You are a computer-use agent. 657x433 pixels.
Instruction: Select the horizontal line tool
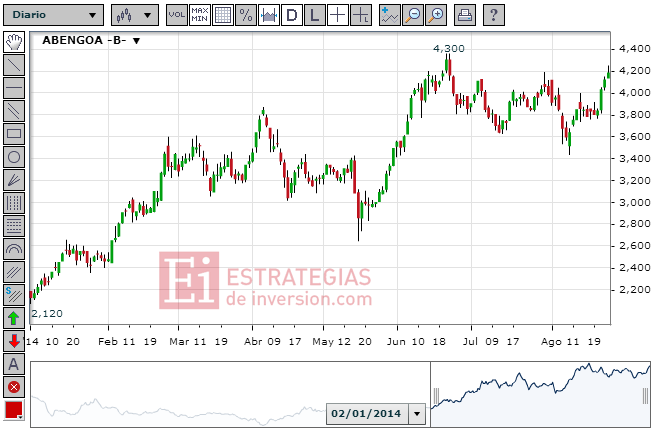(x=14, y=88)
